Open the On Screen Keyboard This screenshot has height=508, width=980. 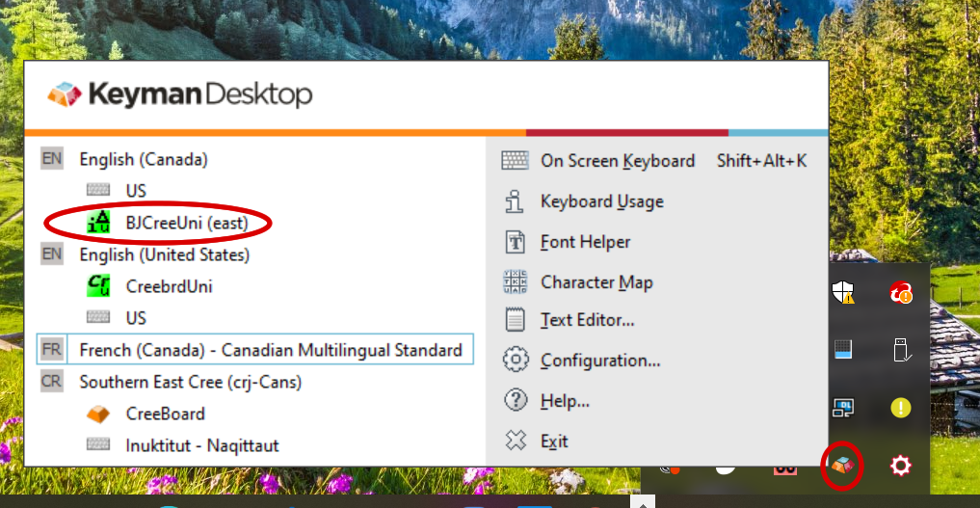(656, 161)
